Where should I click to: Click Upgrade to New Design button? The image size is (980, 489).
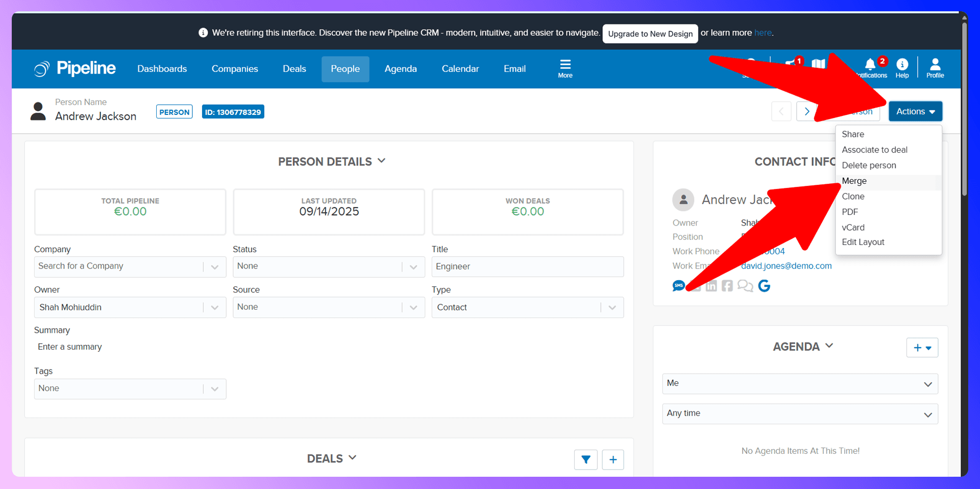point(650,34)
